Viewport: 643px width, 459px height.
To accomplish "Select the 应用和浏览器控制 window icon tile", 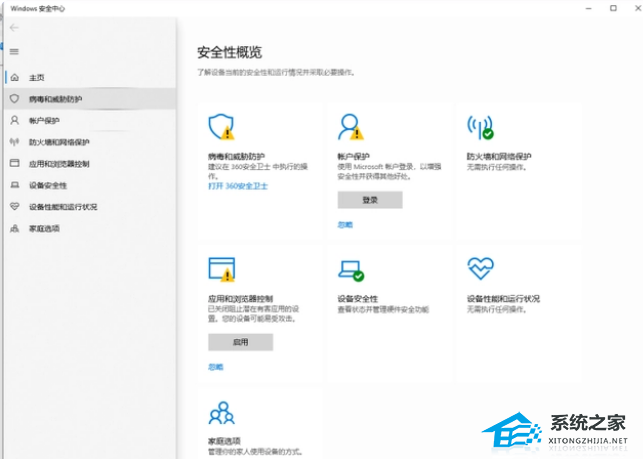I will pyautogui.click(x=221, y=268).
